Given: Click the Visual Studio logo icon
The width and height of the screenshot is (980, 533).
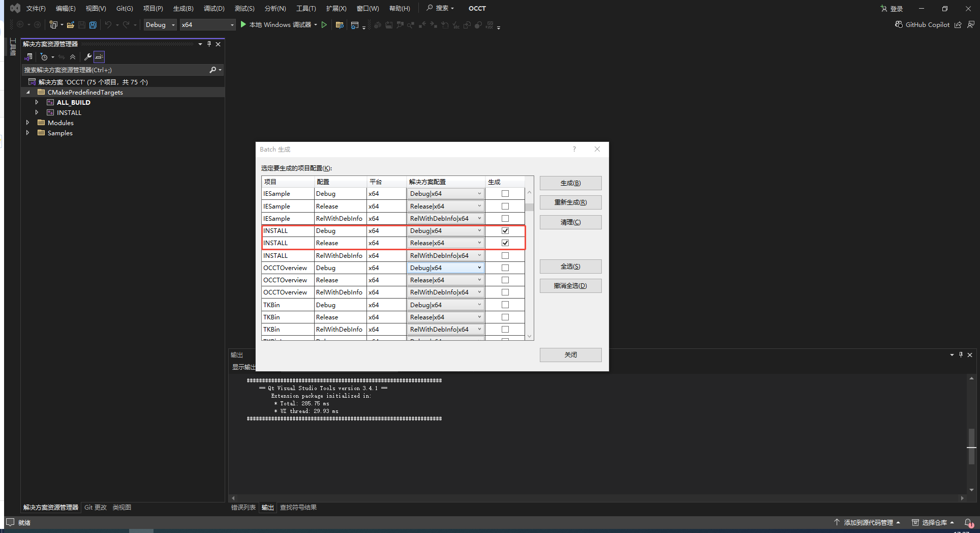Looking at the screenshot, I should (x=15, y=8).
